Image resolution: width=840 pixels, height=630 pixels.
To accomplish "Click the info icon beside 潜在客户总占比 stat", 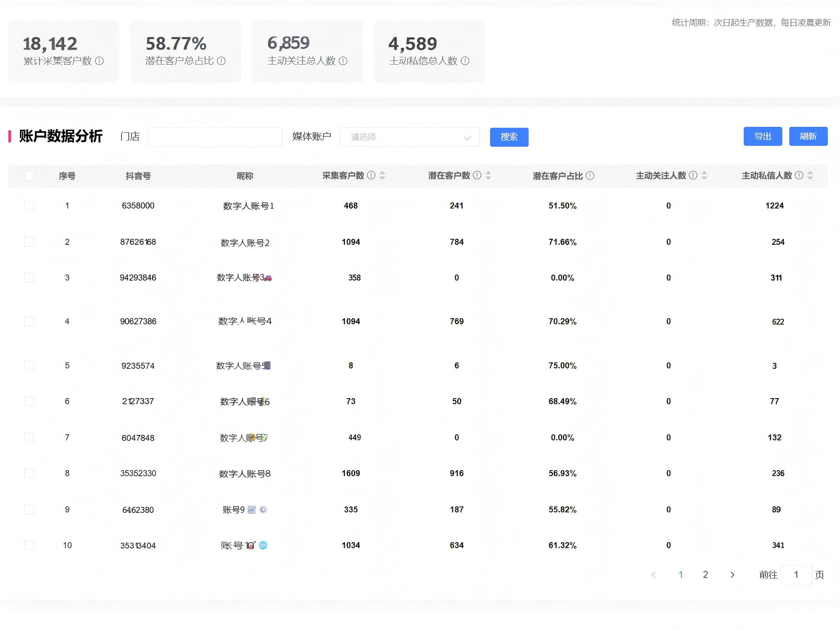I will [222, 61].
